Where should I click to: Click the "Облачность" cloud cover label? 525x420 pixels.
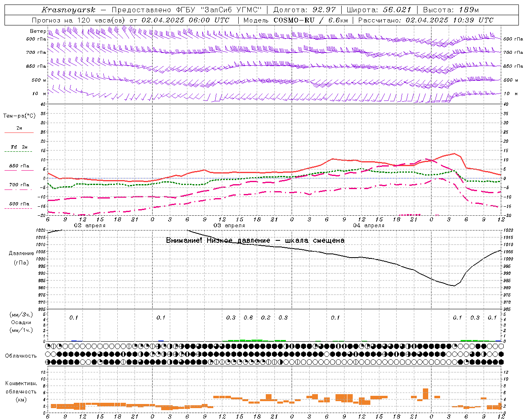pyautogui.click(x=21, y=356)
